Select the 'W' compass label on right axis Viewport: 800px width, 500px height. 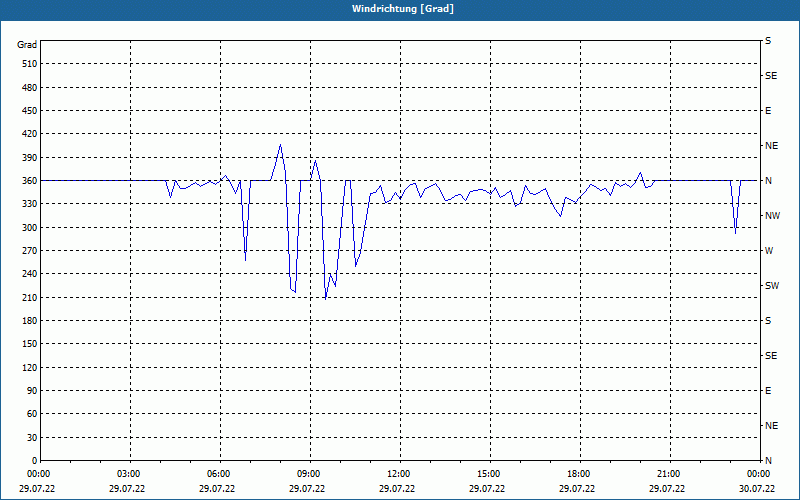769,251
